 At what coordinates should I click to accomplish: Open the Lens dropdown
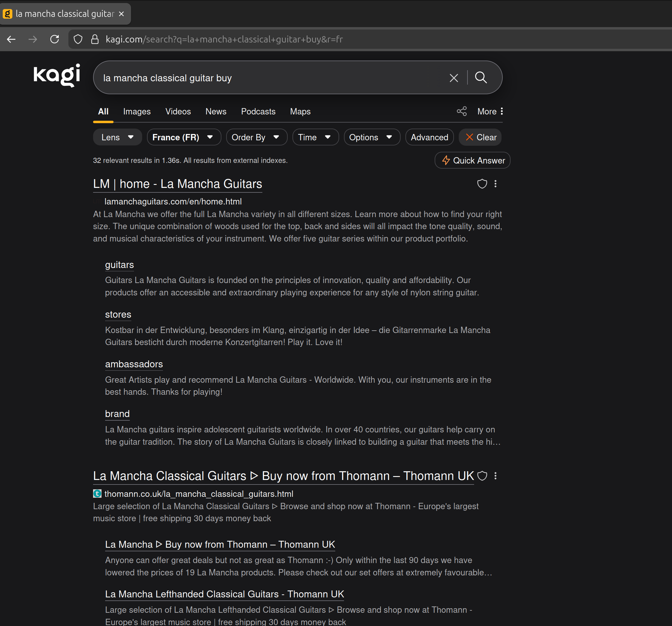tap(117, 137)
